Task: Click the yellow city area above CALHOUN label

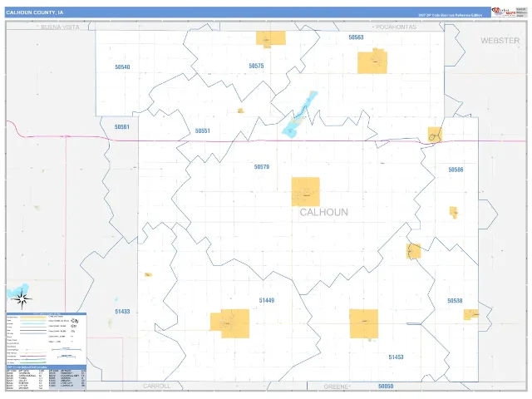Action: coord(305,191)
